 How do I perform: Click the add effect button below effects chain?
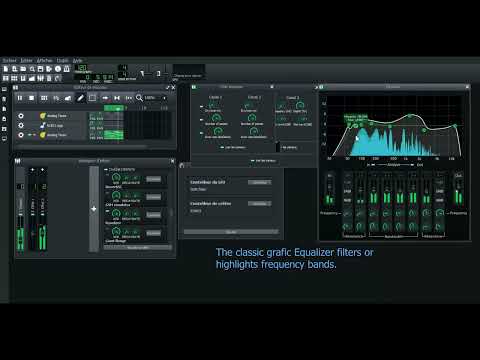click(138, 248)
